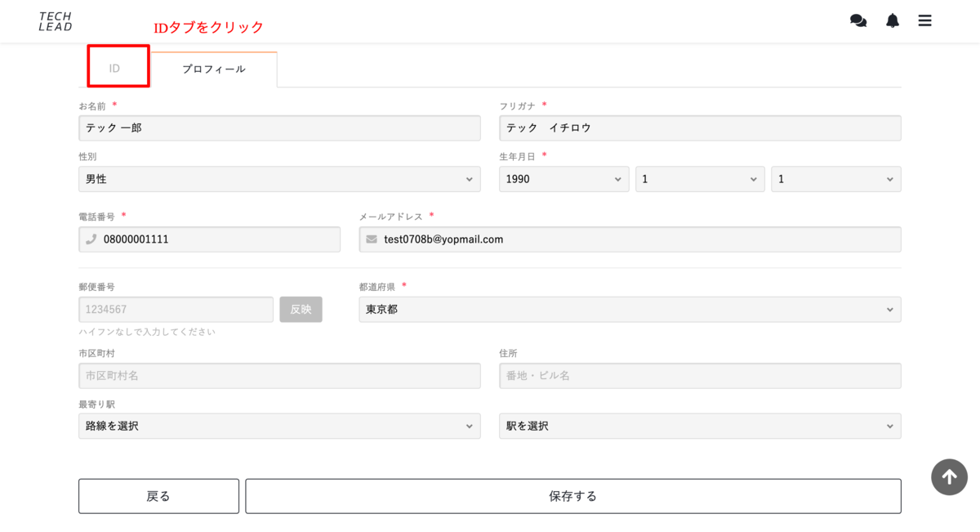Open the 駅を選択 dropdown
980x532 pixels.
tap(700, 426)
